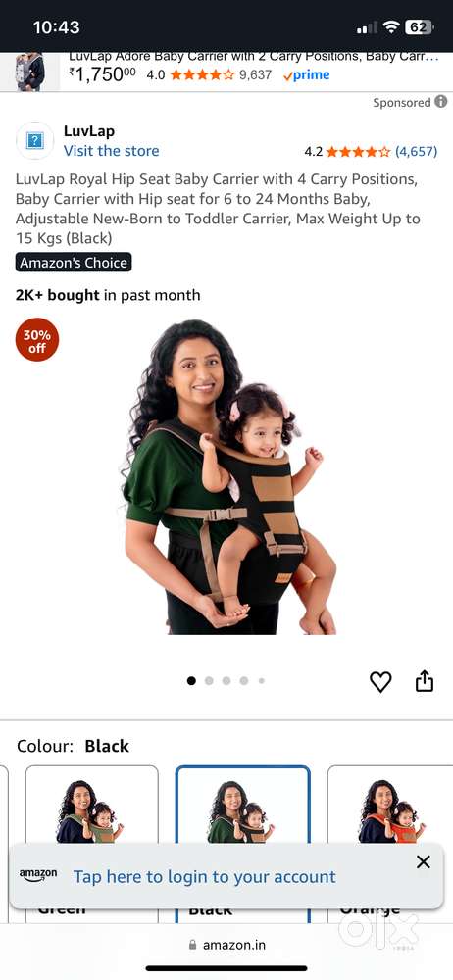Tap the LuvLap brand logo icon
Screen dimensions: 453x980
(35, 140)
